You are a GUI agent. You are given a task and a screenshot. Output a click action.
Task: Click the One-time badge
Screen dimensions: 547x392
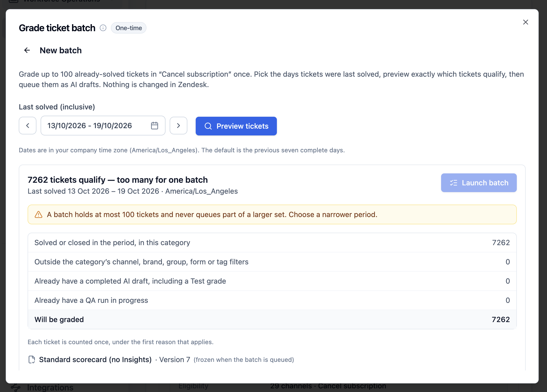click(129, 28)
